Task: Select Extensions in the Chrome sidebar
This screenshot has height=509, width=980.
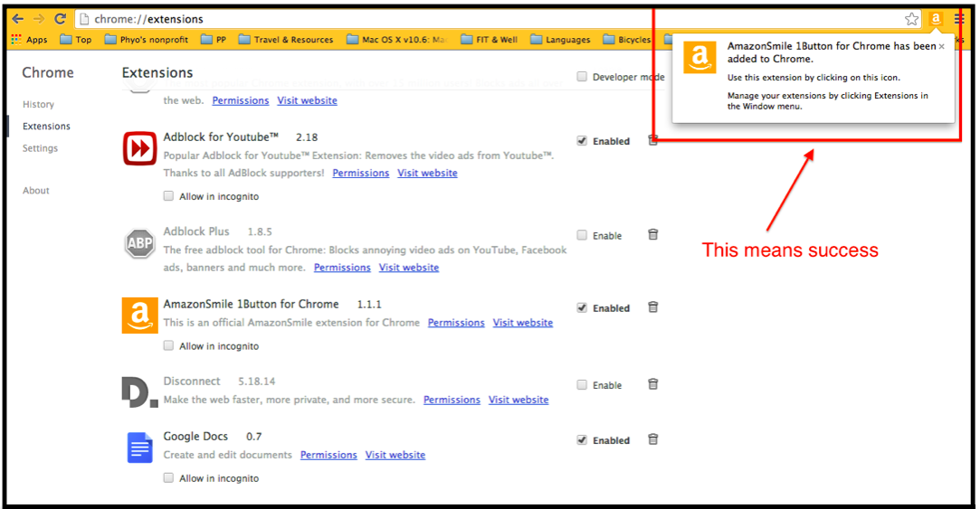Action: point(46,127)
